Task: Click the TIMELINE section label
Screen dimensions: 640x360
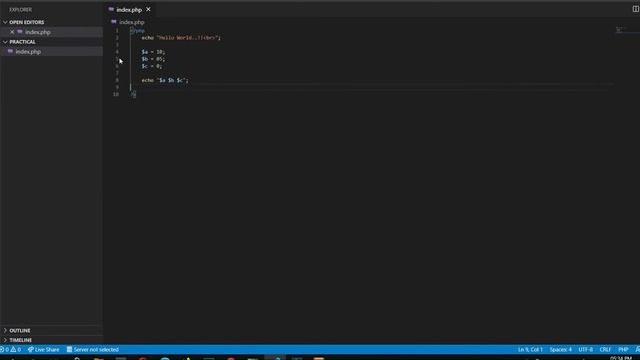Action: coord(20,340)
